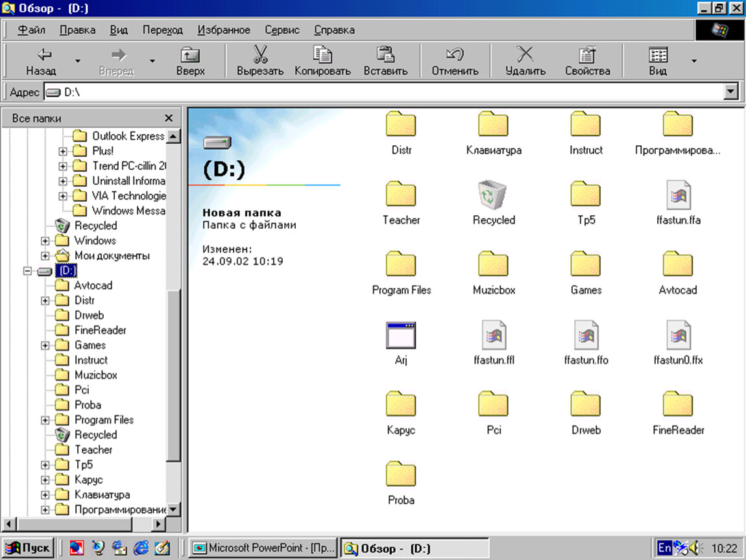The height and width of the screenshot is (560, 746).
Task: Select the Программирова... folder icon in the file pane
Action: pos(678,124)
